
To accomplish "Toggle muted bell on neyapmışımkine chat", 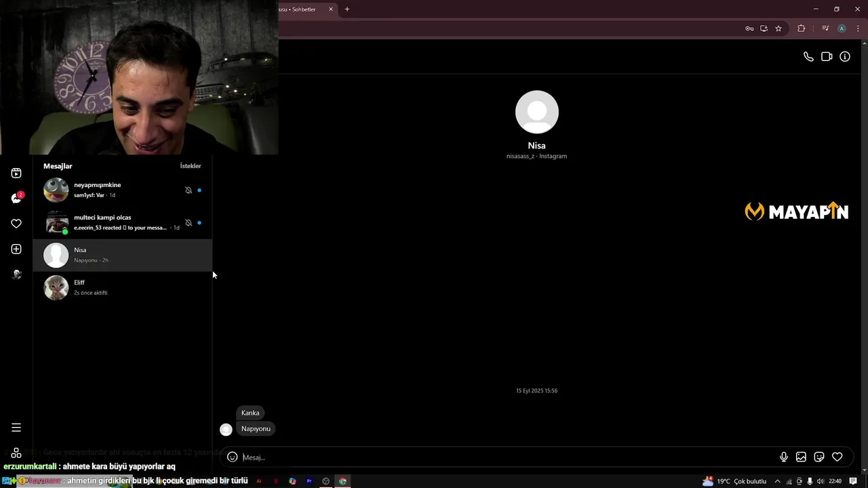I will tap(189, 190).
